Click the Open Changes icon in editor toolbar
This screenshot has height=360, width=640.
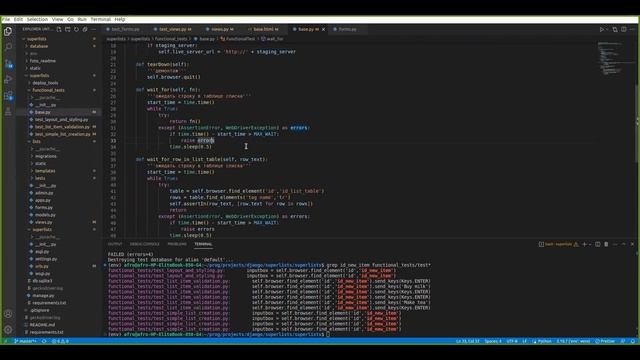(x=615, y=29)
